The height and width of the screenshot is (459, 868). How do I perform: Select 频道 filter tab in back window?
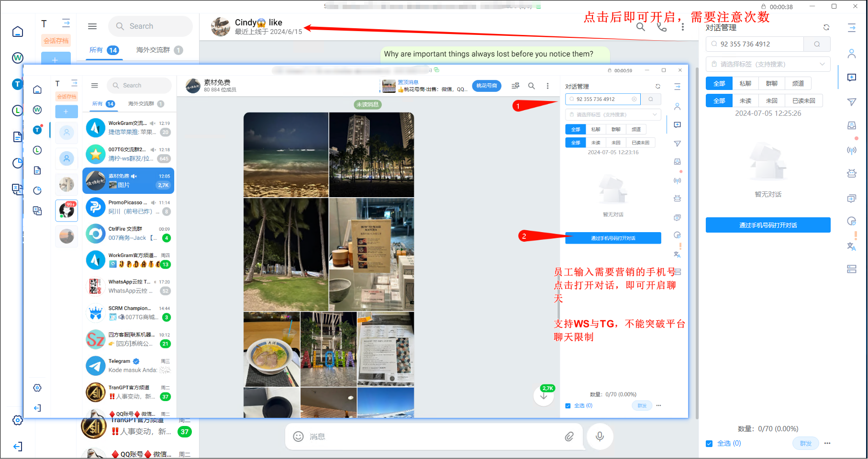(x=798, y=83)
